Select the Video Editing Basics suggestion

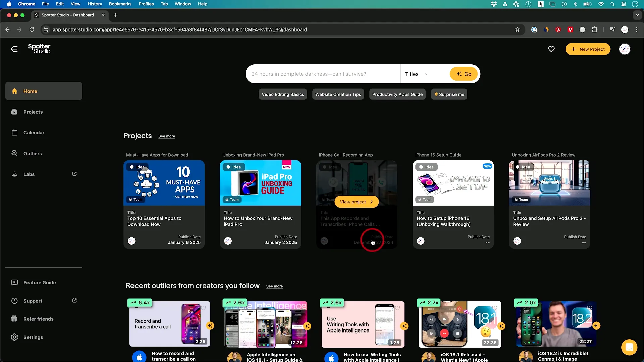tap(283, 94)
